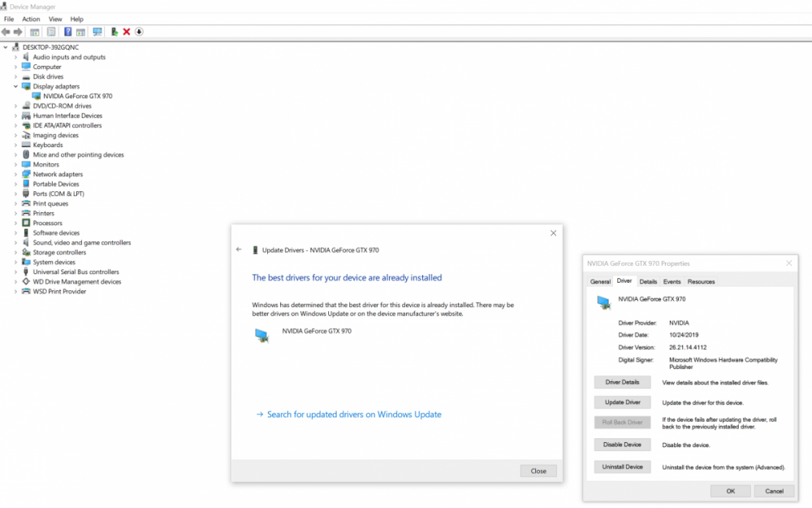
Task: Click the Back arrow in Update Drivers dialog
Action: point(239,250)
